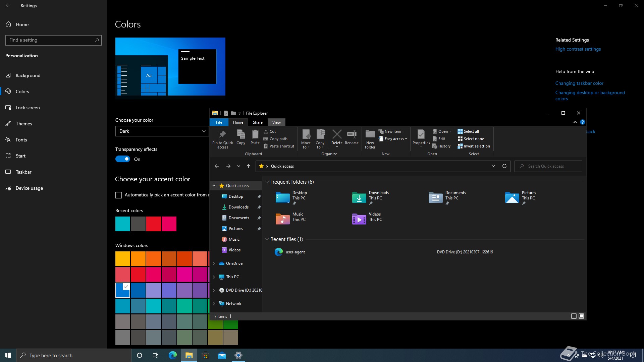Collapse Recent files section

coord(267,239)
